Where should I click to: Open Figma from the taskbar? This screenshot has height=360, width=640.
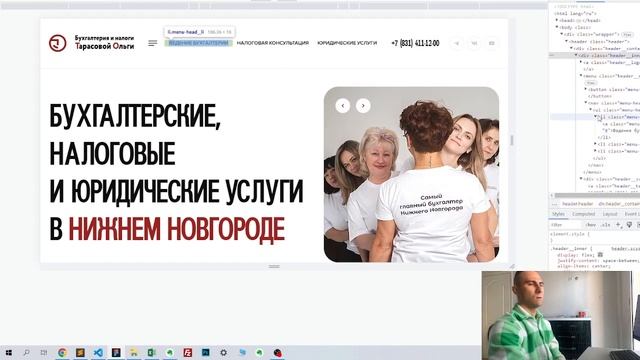pyautogui.click(x=116, y=353)
